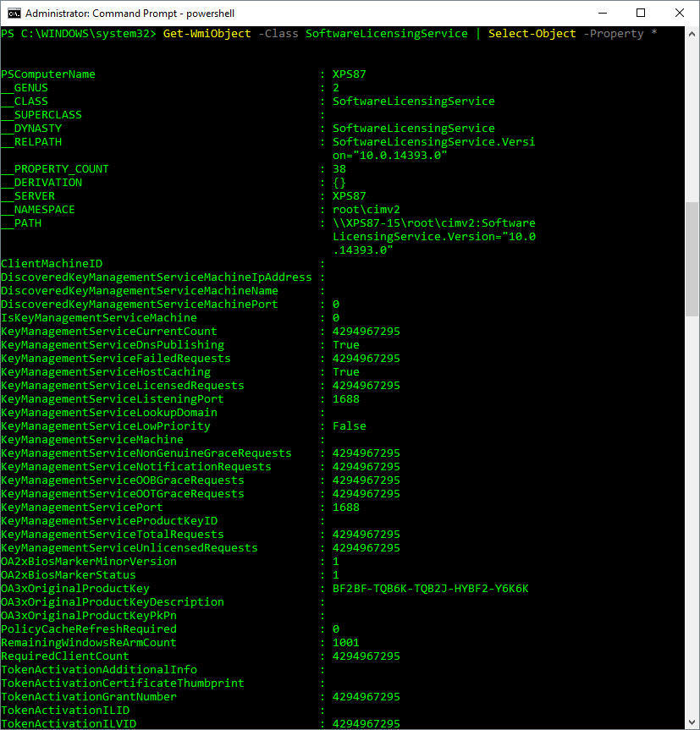The width and height of the screenshot is (700, 730).
Task: Click the __GENUS property label
Action: click(x=25, y=87)
